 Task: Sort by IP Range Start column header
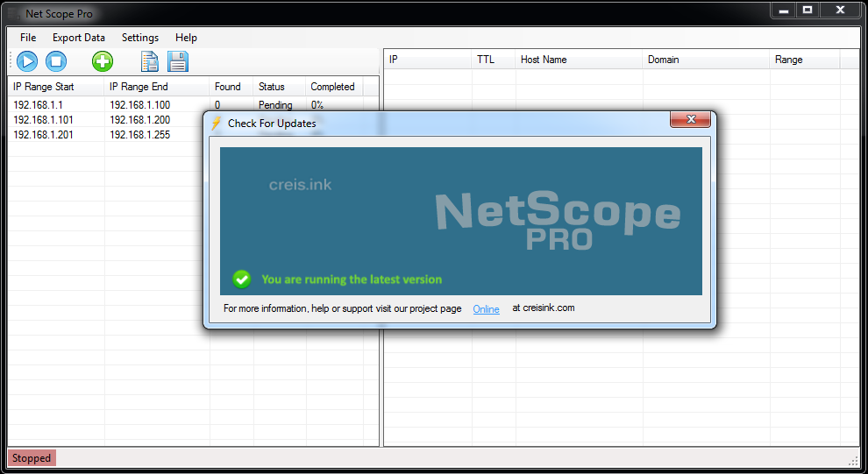56,87
